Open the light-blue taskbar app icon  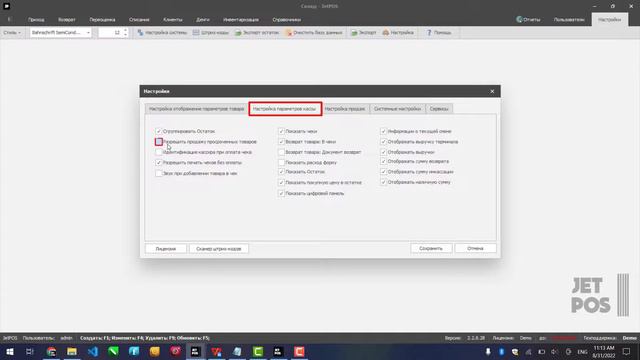134,351
